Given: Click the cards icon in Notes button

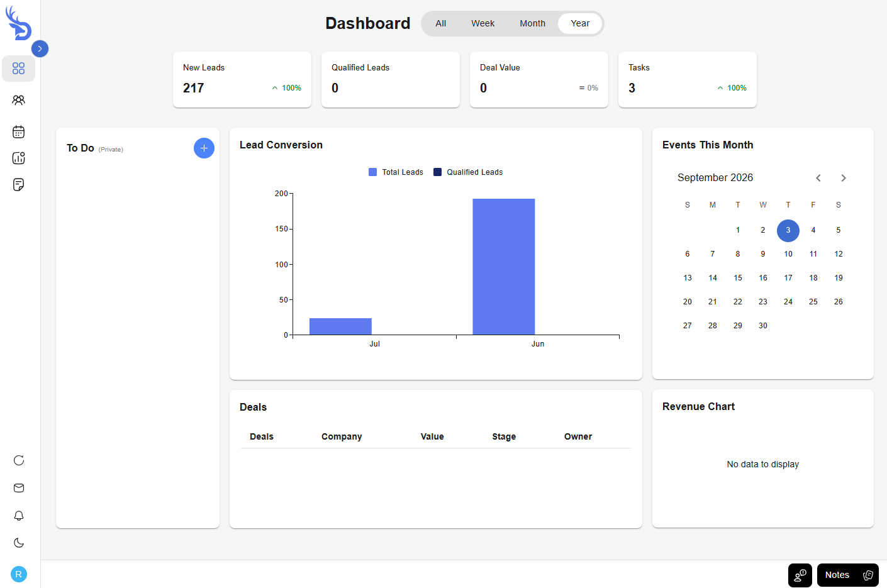Looking at the screenshot, I should click(868, 575).
